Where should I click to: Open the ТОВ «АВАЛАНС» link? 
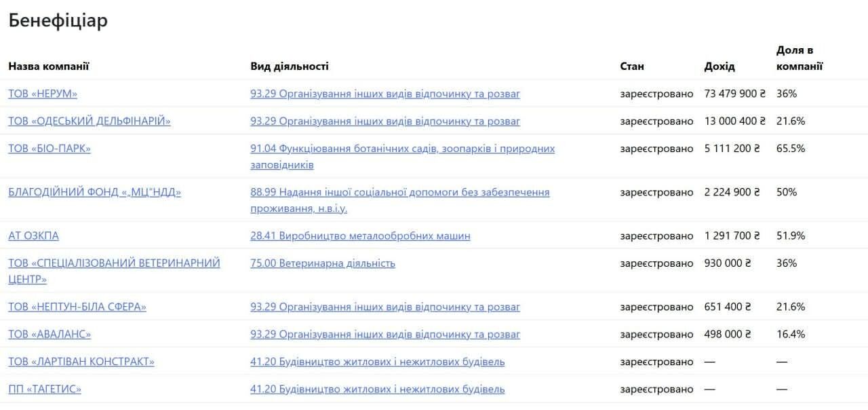[x=50, y=334]
